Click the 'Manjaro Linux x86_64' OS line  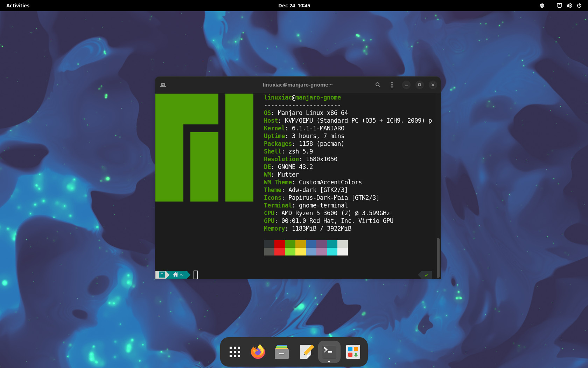[x=306, y=113]
